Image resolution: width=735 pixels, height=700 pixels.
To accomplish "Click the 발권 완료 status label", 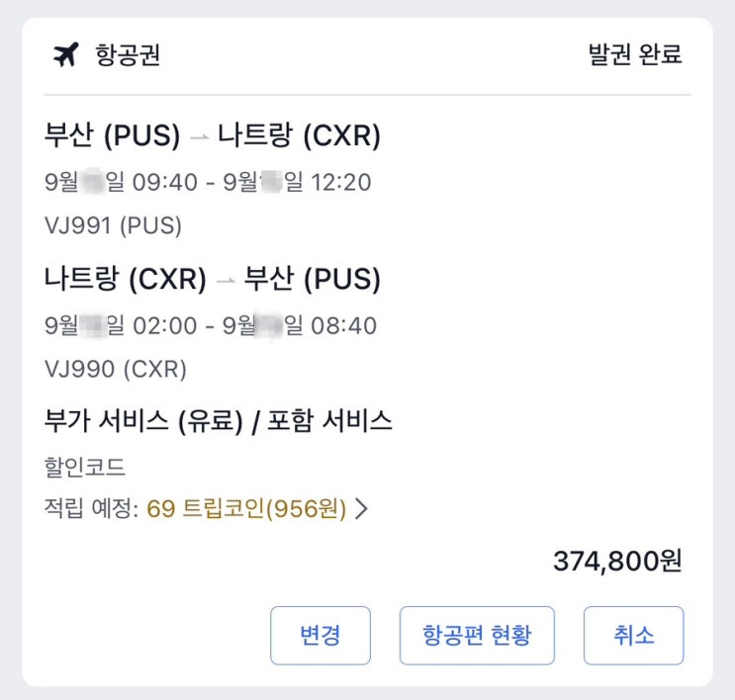I will [x=635, y=55].
